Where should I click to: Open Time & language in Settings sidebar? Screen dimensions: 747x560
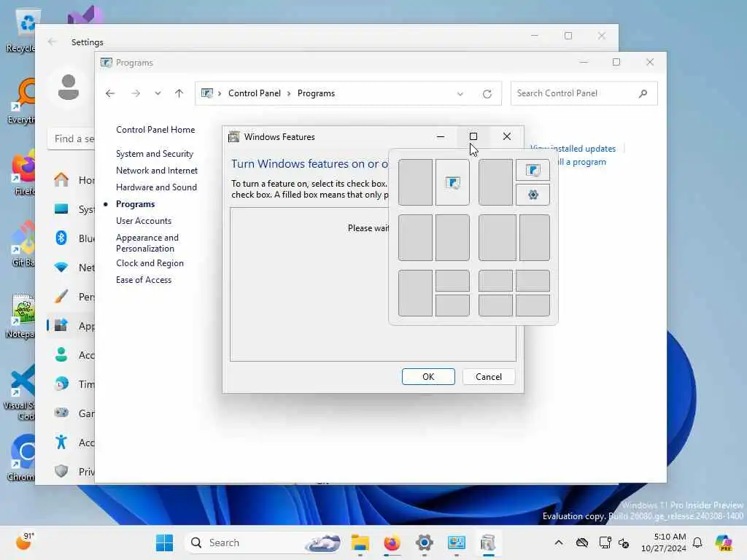pyautogui.click(x=71, y=384)
